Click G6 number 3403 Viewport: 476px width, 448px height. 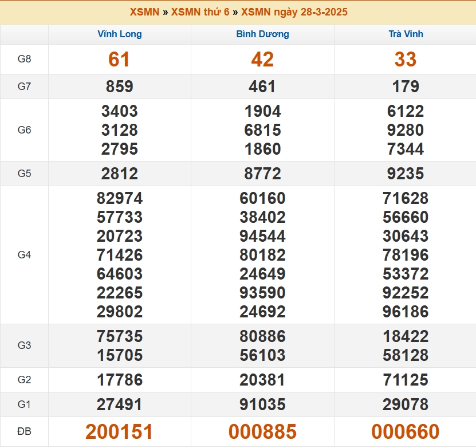pyautogui.click(x=120, y=111)
